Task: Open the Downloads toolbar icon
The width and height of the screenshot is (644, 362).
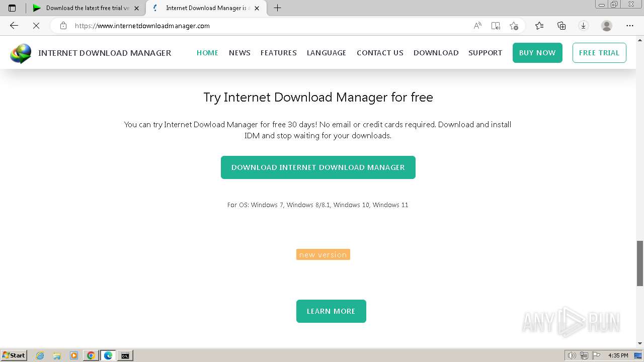Action: tap(584, 26)
